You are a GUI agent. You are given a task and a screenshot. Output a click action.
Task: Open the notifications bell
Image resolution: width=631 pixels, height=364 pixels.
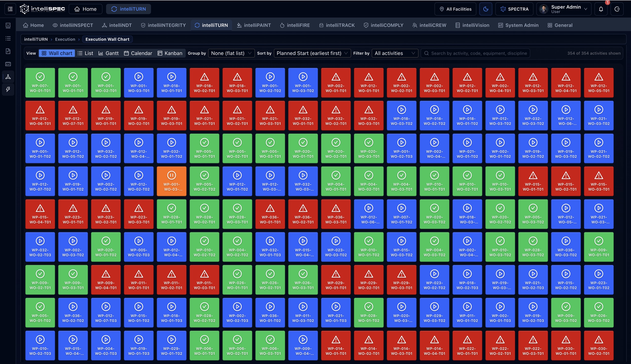601,9
